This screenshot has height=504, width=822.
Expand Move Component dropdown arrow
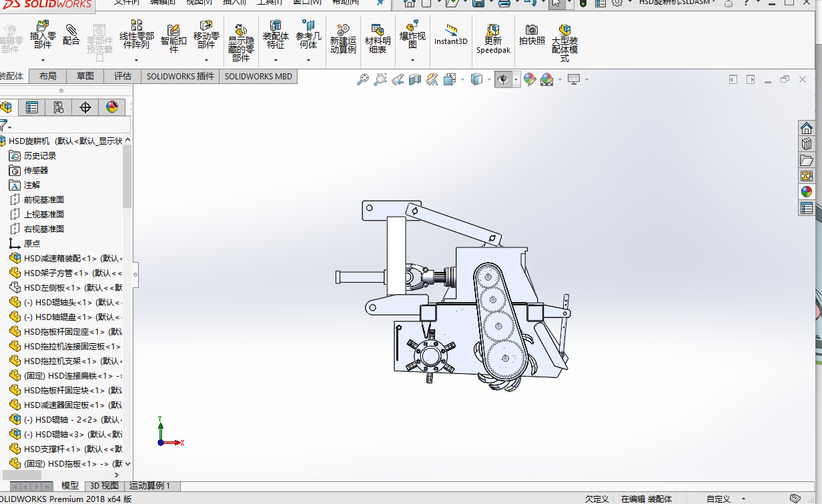pyautogui.click(x=206, y=60)
